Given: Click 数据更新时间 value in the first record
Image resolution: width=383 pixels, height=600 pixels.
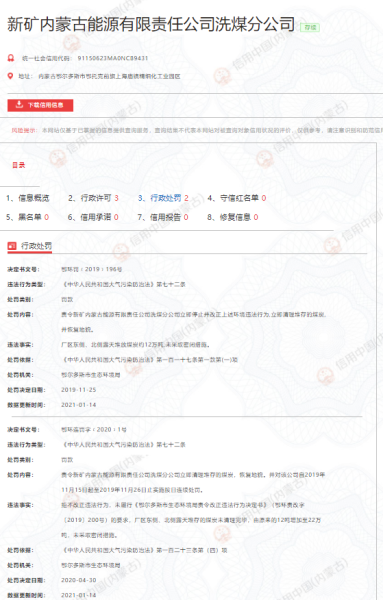Looking at the screenshot, I should [78, 405].
